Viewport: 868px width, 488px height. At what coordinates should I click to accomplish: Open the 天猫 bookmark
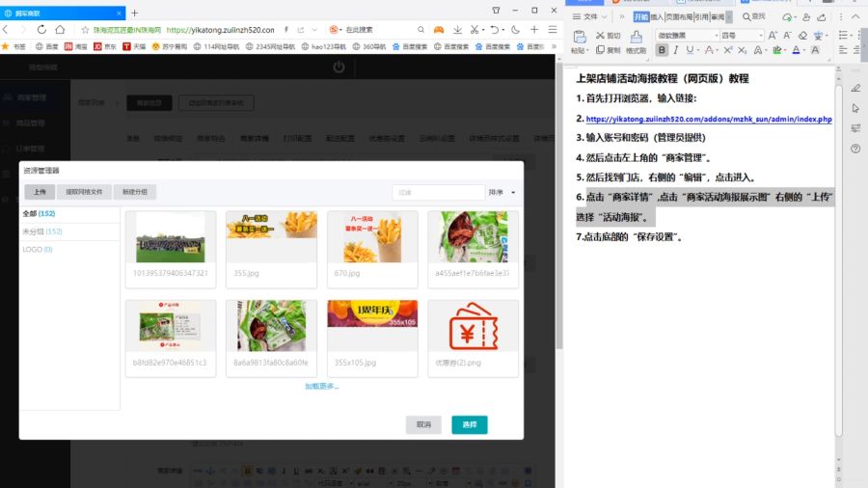pos(134,46)
